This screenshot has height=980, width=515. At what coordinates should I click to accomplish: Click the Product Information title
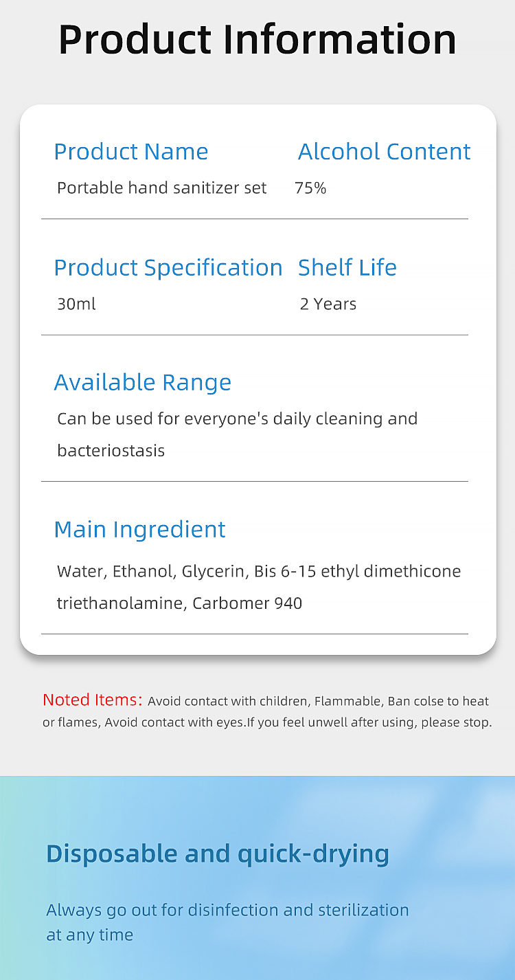tap(257, 39)
